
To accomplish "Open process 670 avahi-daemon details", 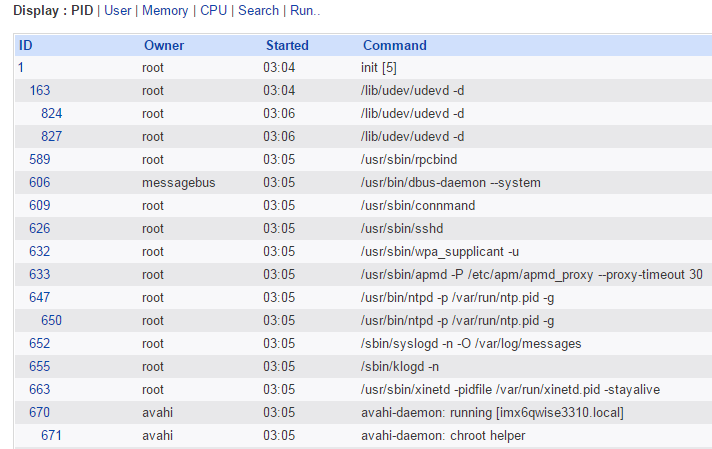I will tap(40, 412).
